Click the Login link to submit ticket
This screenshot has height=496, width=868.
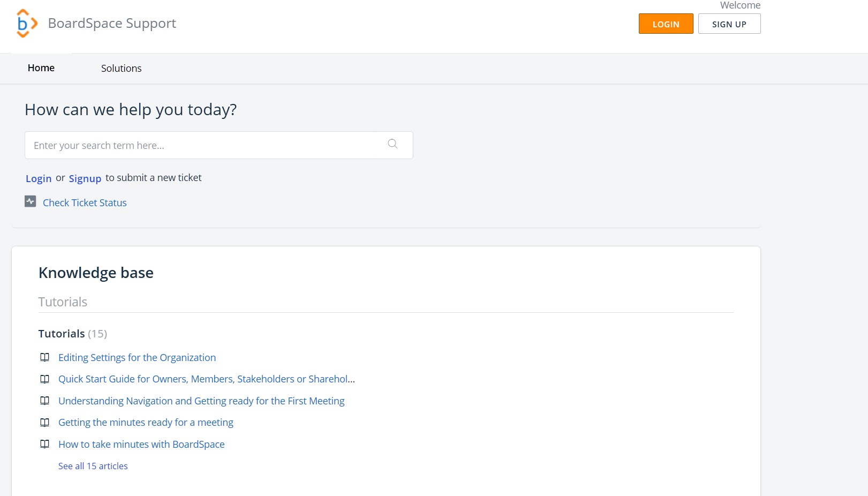pyautogui.click(x=39, y=178)
